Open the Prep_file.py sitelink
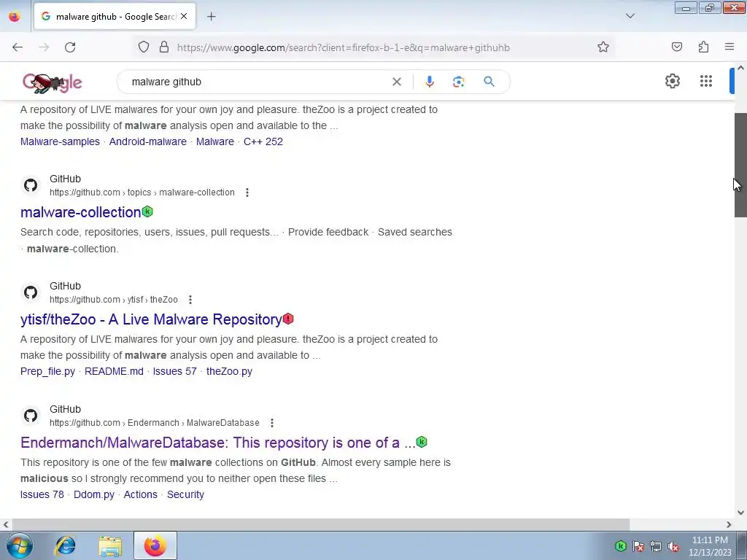 coord(47,371)
